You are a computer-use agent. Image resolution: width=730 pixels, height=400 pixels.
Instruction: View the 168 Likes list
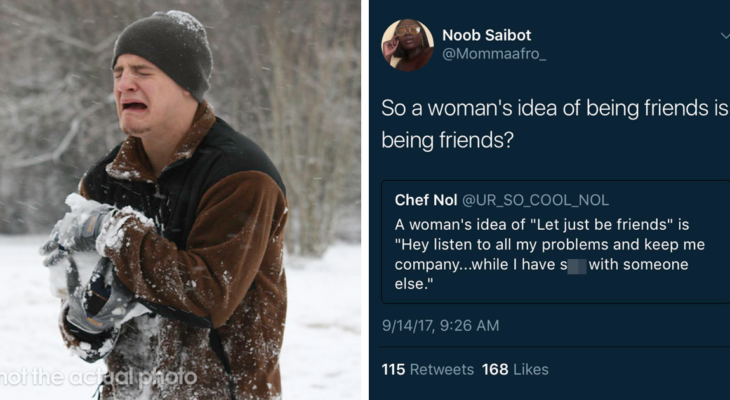tap(515, 369)
